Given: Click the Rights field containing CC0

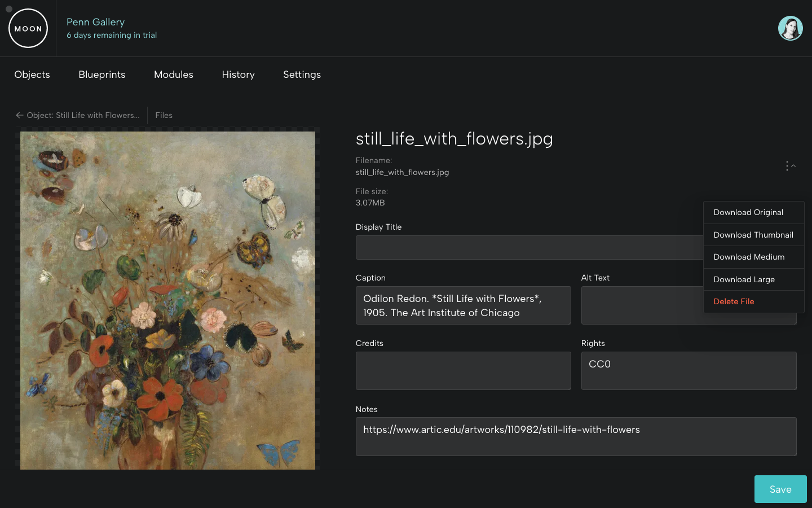Looking at the screenshot, I should (x=689, y=371).
